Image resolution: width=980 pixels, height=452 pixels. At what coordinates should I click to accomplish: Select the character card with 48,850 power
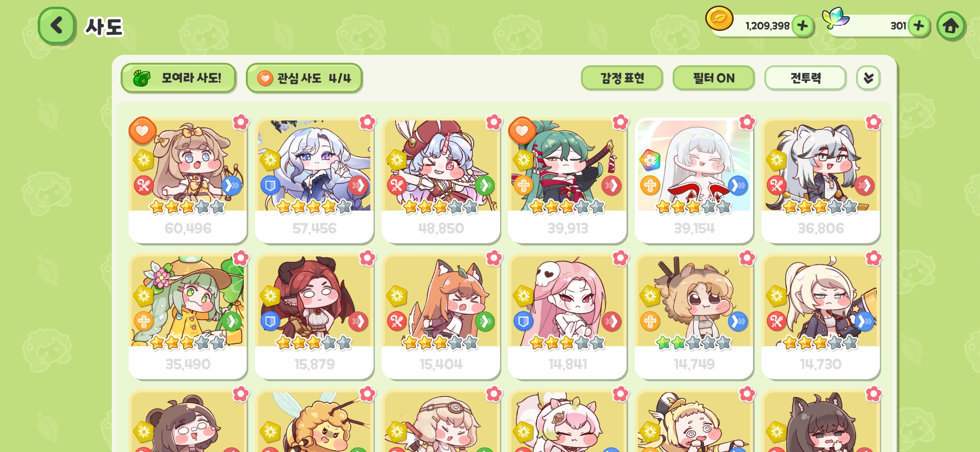point(441,180)
